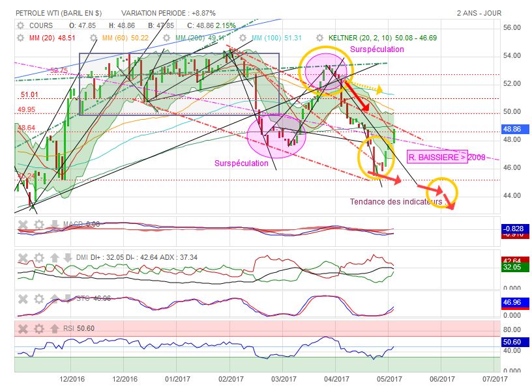The height and width of the screenshot is (392, 532).
Task: Move the DMI panel down
Action: pos(68,258)
